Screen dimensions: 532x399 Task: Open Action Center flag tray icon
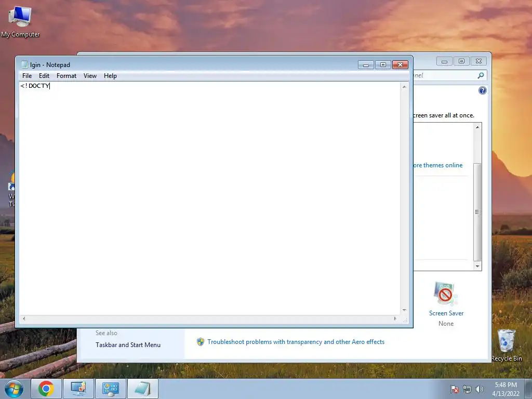point(455,389)
